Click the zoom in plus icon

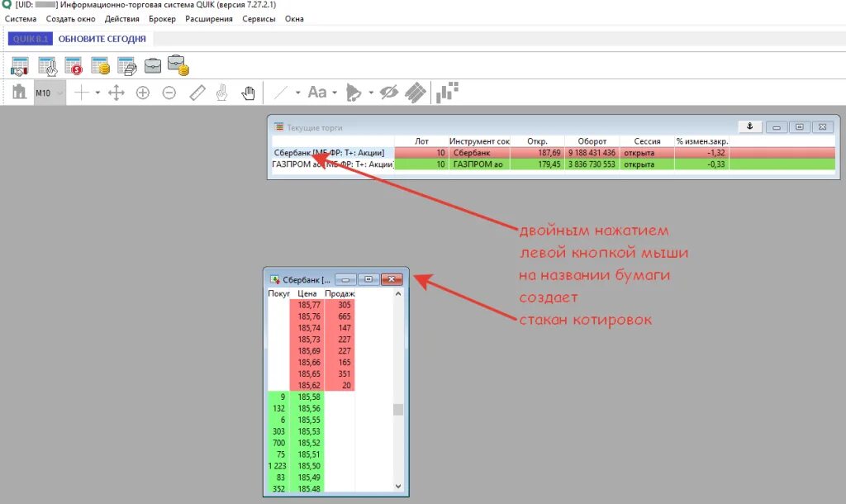tap(142, 93)
